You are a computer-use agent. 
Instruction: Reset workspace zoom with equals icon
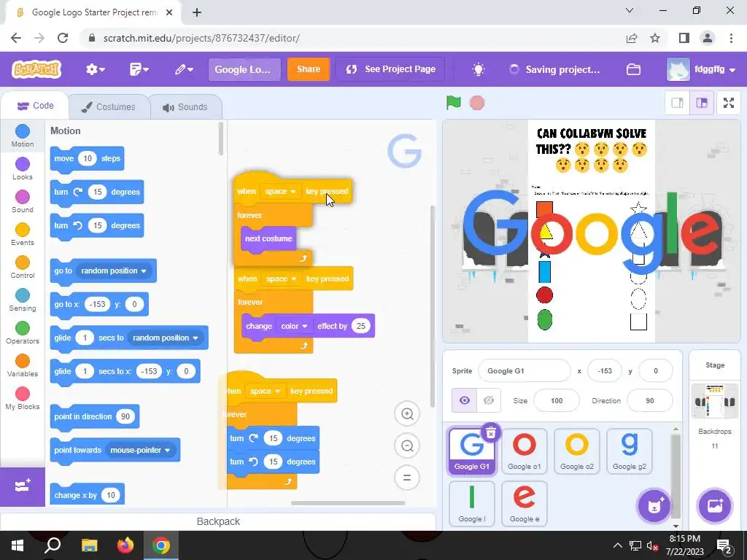coord(407,478)
